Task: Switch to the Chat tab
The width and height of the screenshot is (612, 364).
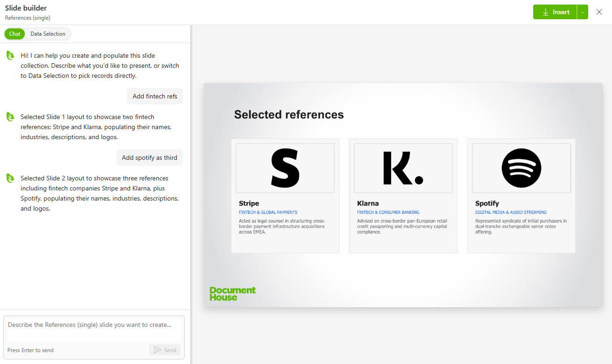Action: point(15,34)
